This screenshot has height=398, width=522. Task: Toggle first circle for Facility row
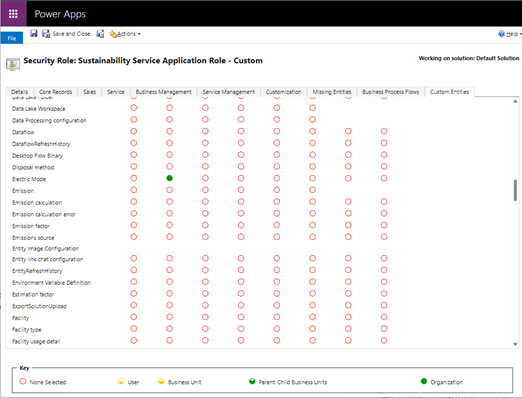click(134, 317)
